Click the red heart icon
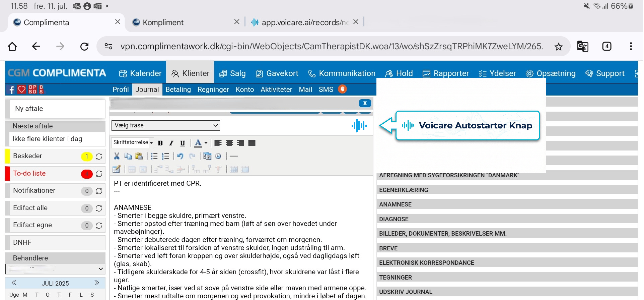Viewport: 644px width, 300px height. pyautogui.click(x=21, y=89)
